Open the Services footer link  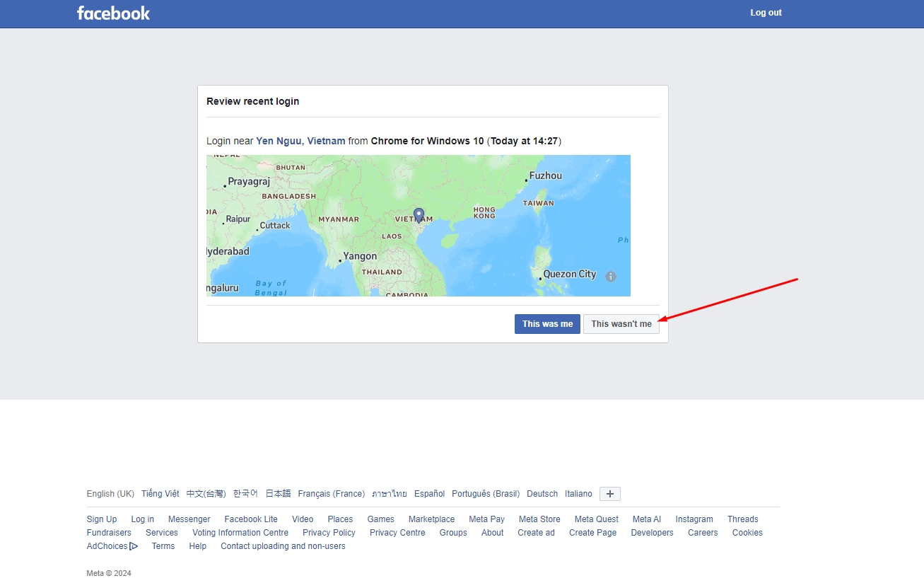(x=162, y=533)
